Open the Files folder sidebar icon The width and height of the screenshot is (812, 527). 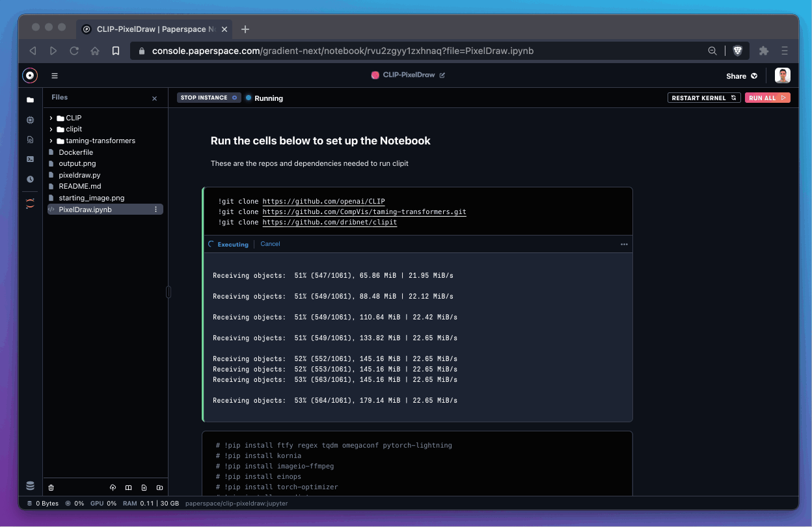[30, 100]
